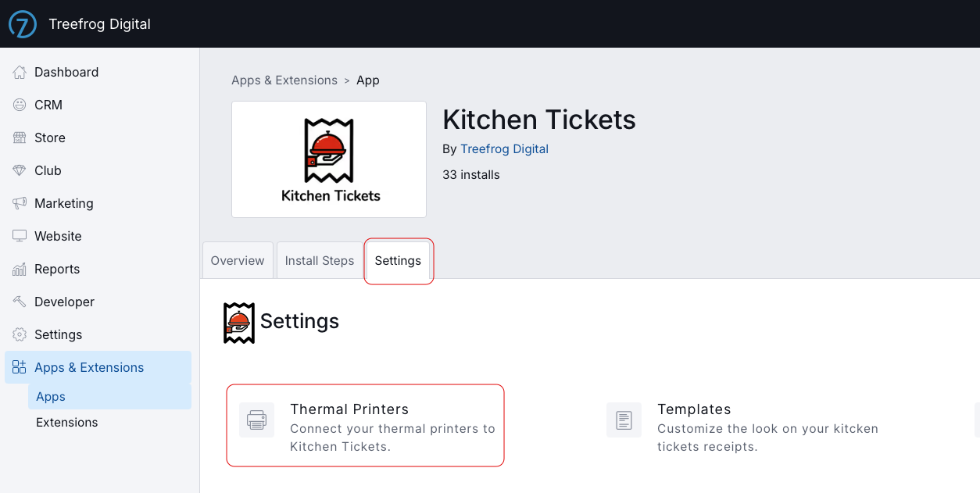Click the Reports bar chart icon
This screenshot has height=493, width=980.
coord(20,269)
